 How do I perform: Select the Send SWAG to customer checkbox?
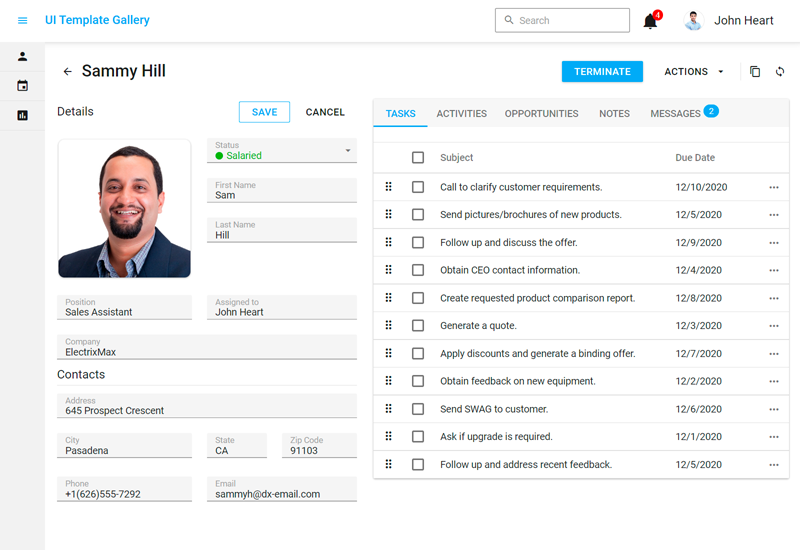[x=418, y=409]
